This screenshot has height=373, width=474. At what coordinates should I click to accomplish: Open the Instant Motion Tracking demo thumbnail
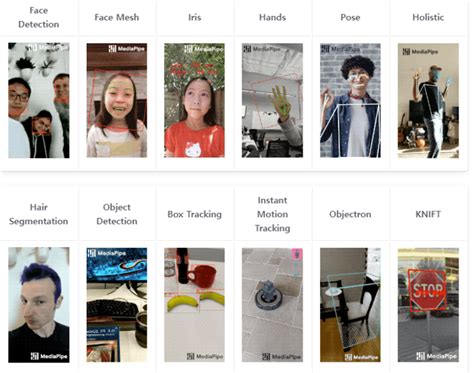(x=272, y=305)
